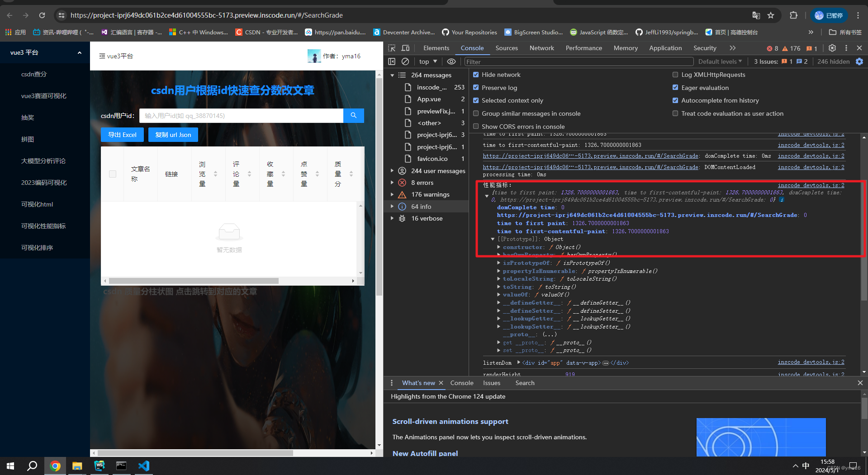Image resolution: width=868 pixels, height=475 pixels.
Task: Click the blue search icon button
Action: tap(354, 116)
